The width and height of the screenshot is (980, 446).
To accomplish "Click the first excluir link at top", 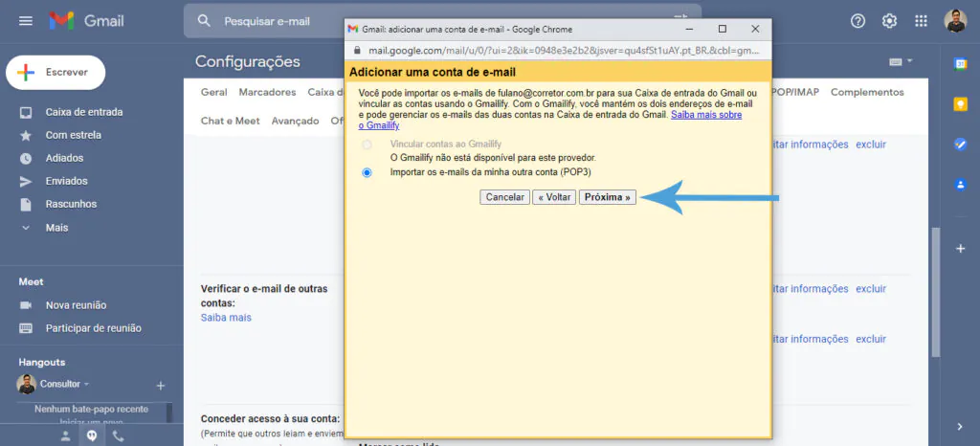I will click(x=871, y=145).
